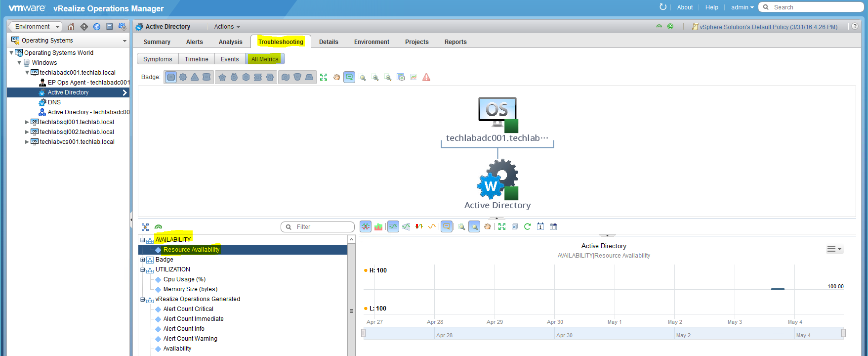The height and width of the screenshot is (356, 868).
Task: Open the Reports tab
Action: tap(455, 42)
